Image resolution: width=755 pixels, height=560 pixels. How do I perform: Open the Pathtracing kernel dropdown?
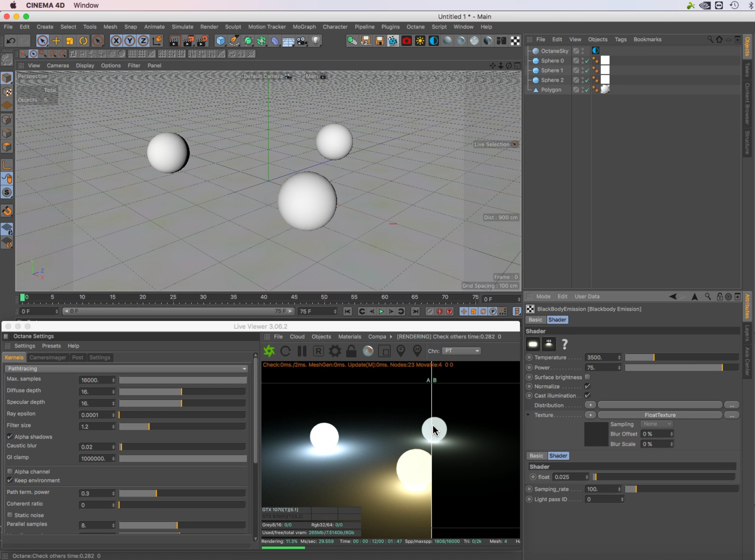pos(126,368)
